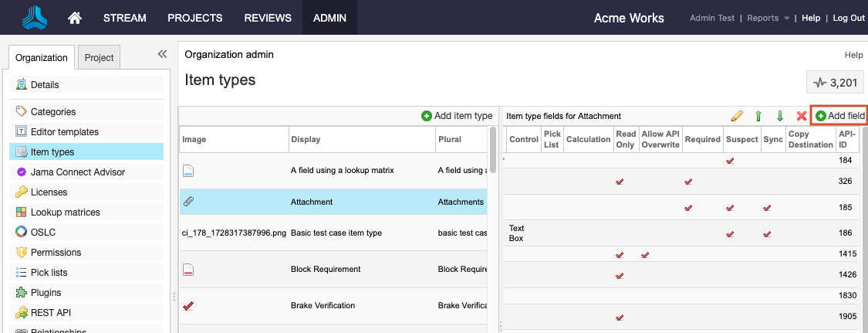The width and height of the screenshot is (868, 333).
Task: Click the red X delete field icon
Action: coord(801,116)
